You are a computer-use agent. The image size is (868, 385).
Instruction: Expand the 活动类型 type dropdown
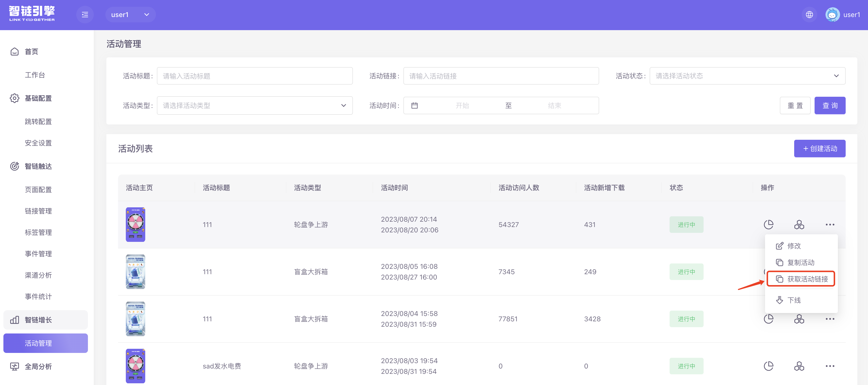click(255, 105)
